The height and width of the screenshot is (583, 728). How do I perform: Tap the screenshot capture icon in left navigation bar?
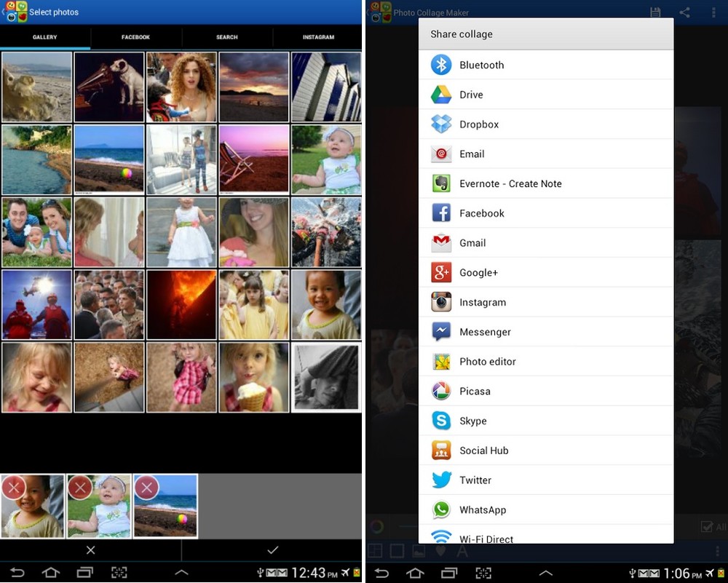tap(119, 573)
